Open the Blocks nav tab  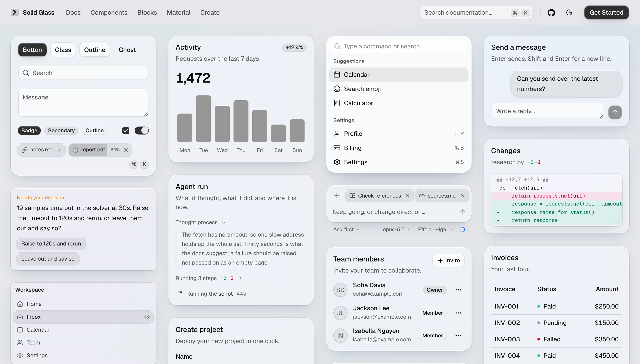pyautogui.click(x=147, y=12)
